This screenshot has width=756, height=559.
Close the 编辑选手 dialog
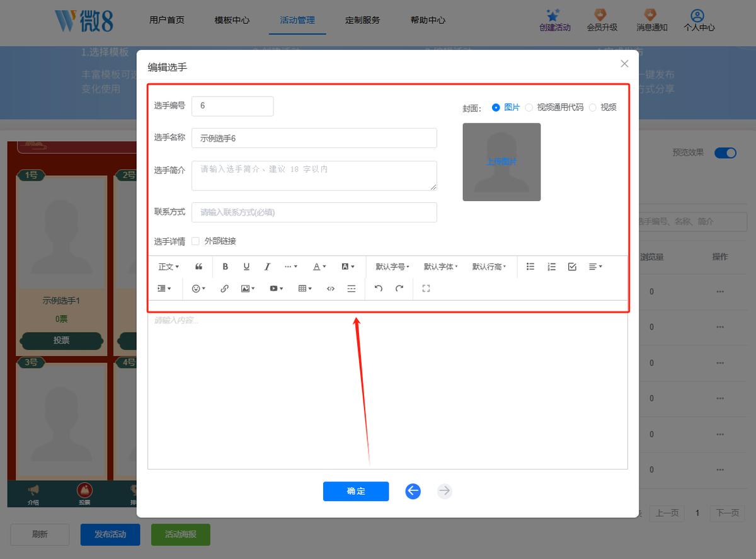(x=624, y=64)
